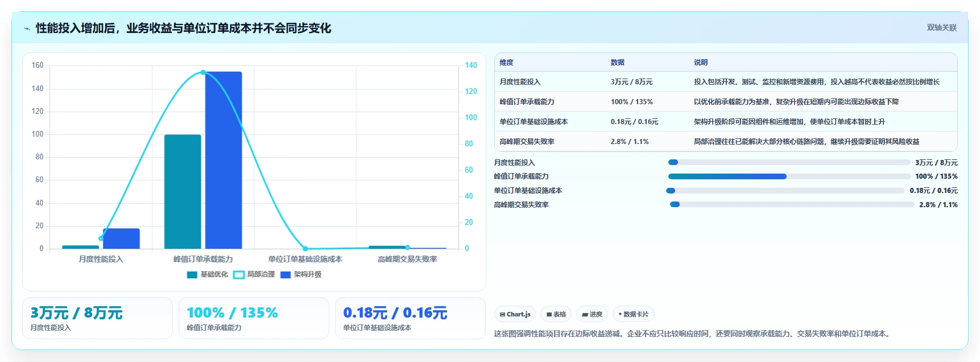Viewport: 980px width, 362px height.
Task: Click the line point at 单位订单基础设施成本
Action: point(305,249)
